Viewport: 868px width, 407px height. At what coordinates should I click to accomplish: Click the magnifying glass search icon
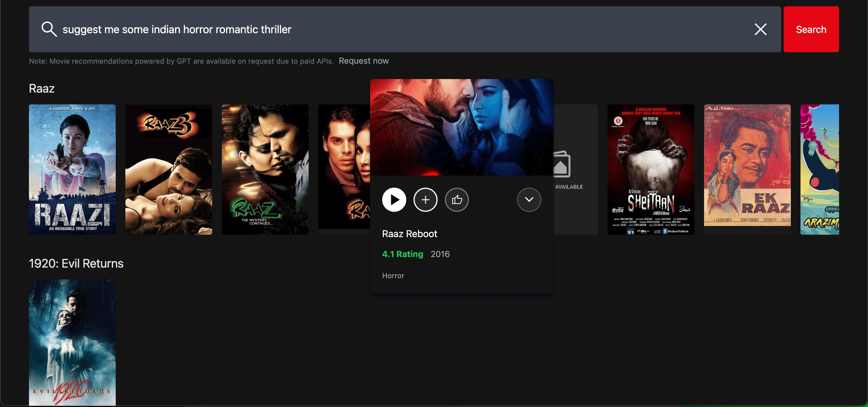(x=49, y=29)
